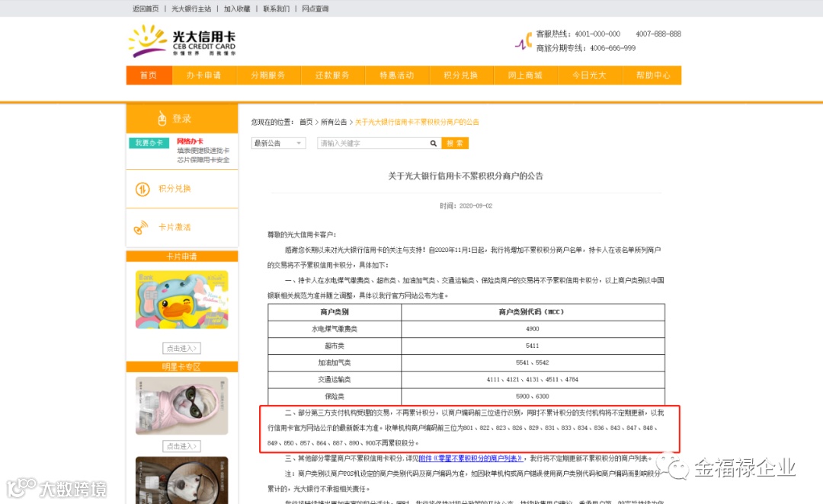This screenshot has height=504, width=823.
Task: Open the 还款服务 navigation tab
Action: pyautogui.click(x=333, y=75)
